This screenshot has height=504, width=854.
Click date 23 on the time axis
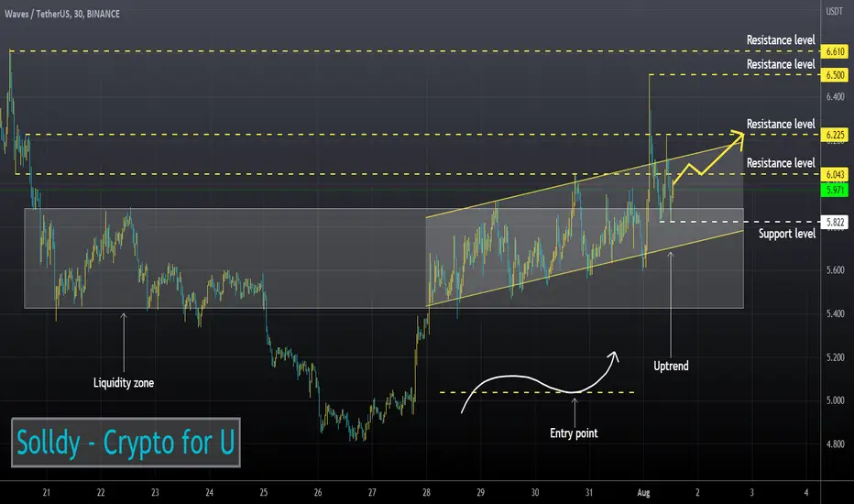(x=155, y=493)
